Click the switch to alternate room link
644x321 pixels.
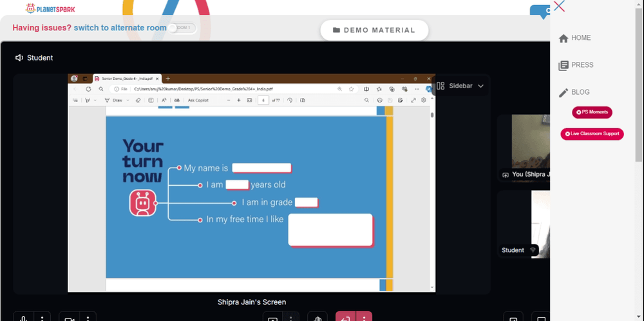(x=120, y=28)
